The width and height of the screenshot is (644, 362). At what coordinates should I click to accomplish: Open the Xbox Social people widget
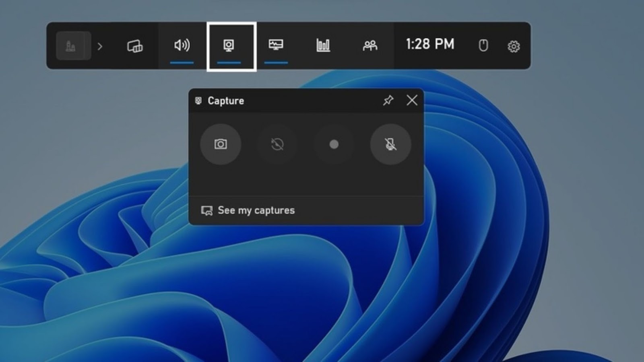click(370, 45)
